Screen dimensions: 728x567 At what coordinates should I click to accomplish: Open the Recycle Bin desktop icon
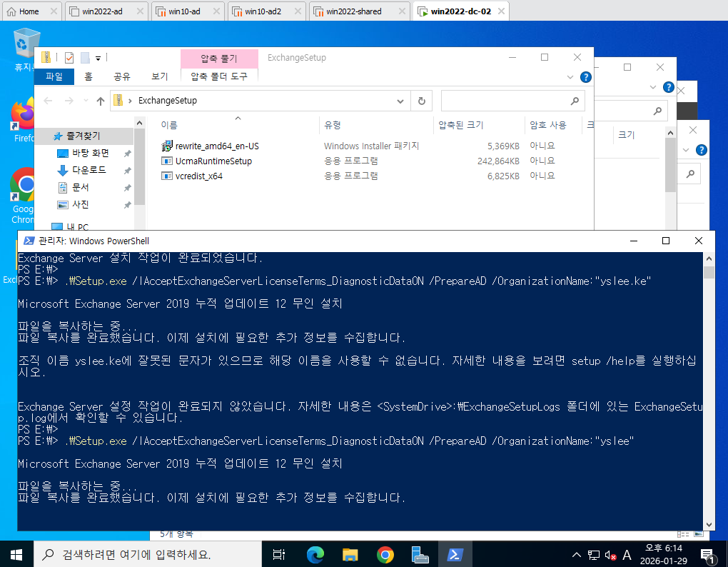click(24, 49)
